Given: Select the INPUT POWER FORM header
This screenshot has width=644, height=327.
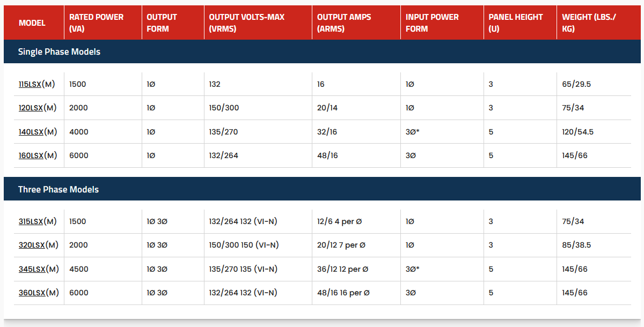Looking at the screenshot, I should click(x=432, y=23).
